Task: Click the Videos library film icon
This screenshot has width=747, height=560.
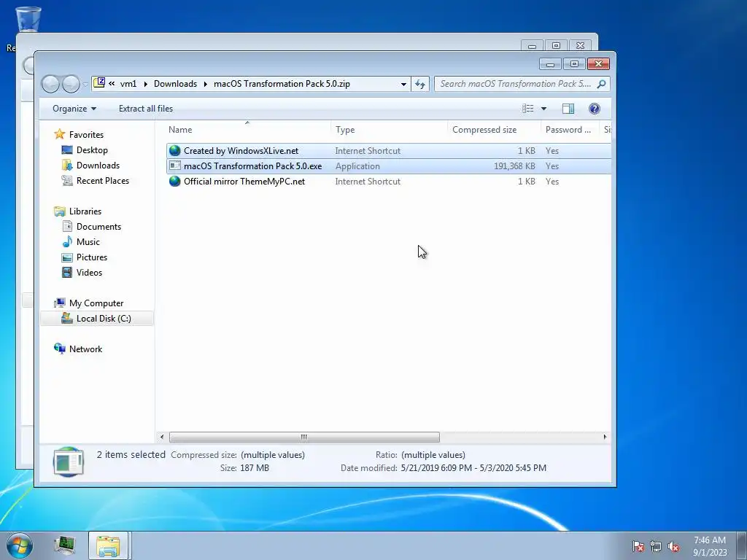Action: click(67, 273)
